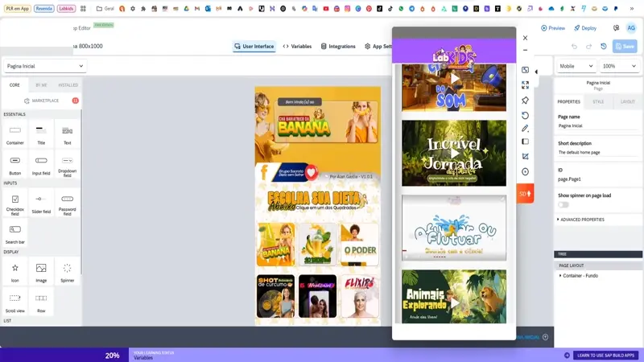Expand Advanced Properties section
Image resolution: width=644 pixels, height=362 pixels.
coord(580,220)
